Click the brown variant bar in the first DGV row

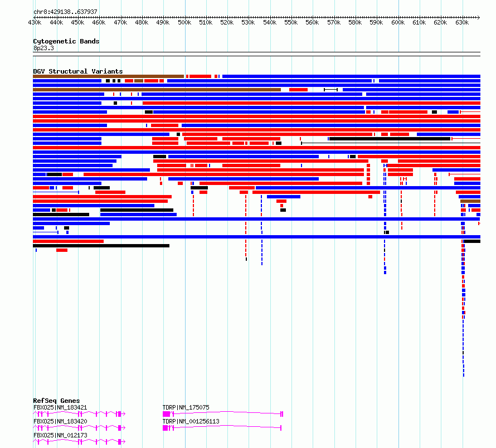(108, 76)
